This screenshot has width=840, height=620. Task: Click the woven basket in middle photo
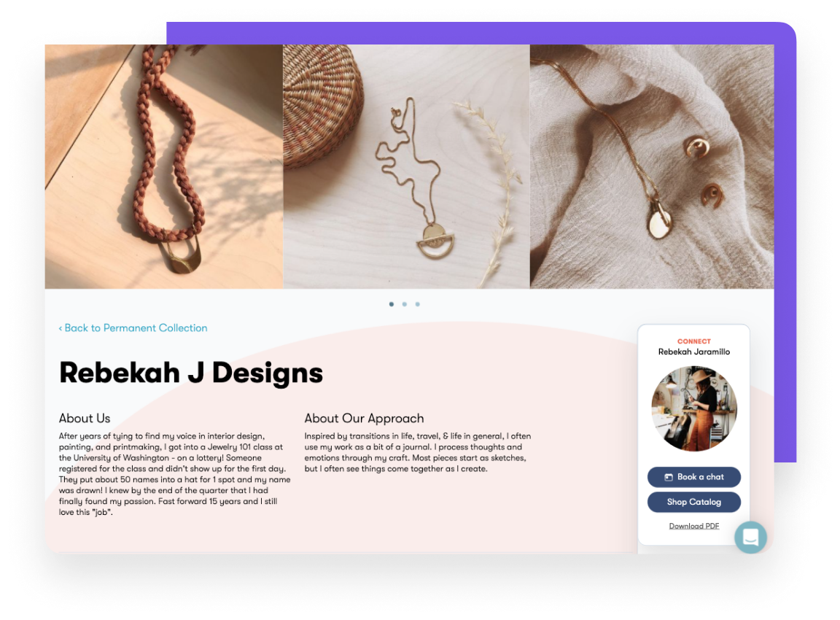coord(322,104)
